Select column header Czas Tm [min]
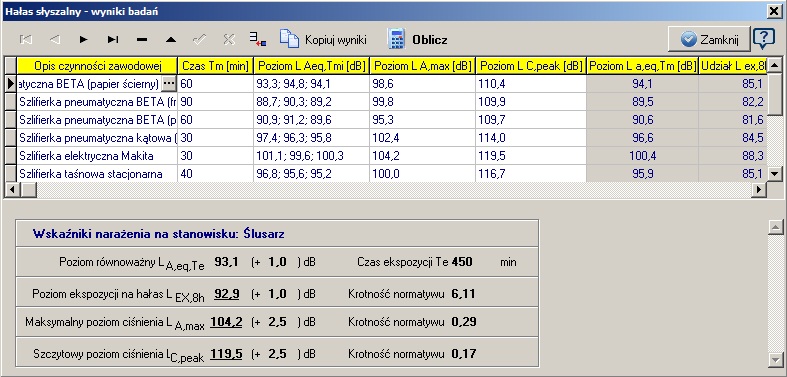This screenshot has height=377, width=787. point(215,66)
